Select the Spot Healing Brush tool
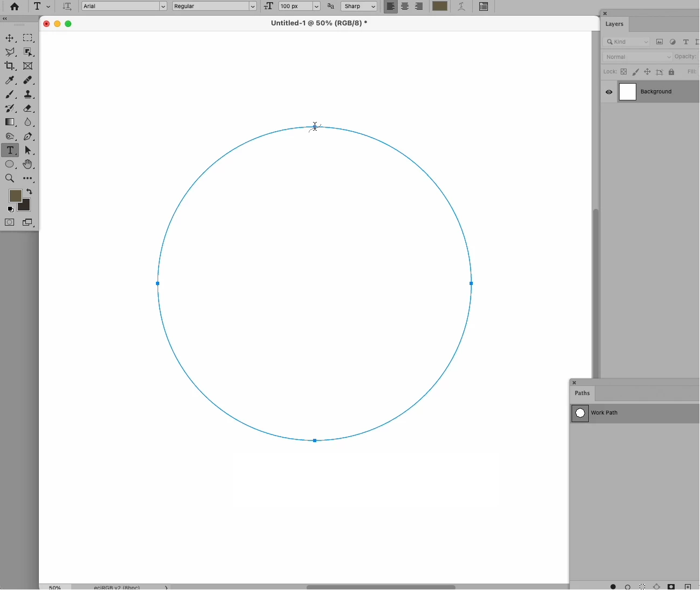 (28, 80)
